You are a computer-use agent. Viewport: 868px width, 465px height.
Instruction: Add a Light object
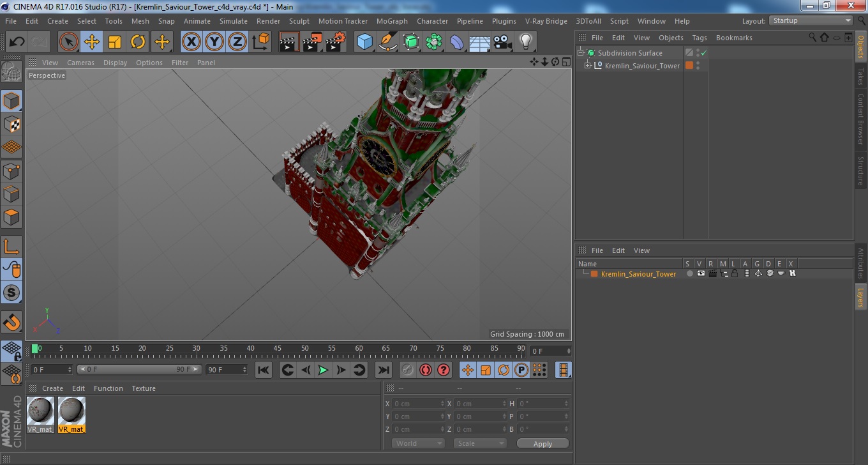(526, 42)
